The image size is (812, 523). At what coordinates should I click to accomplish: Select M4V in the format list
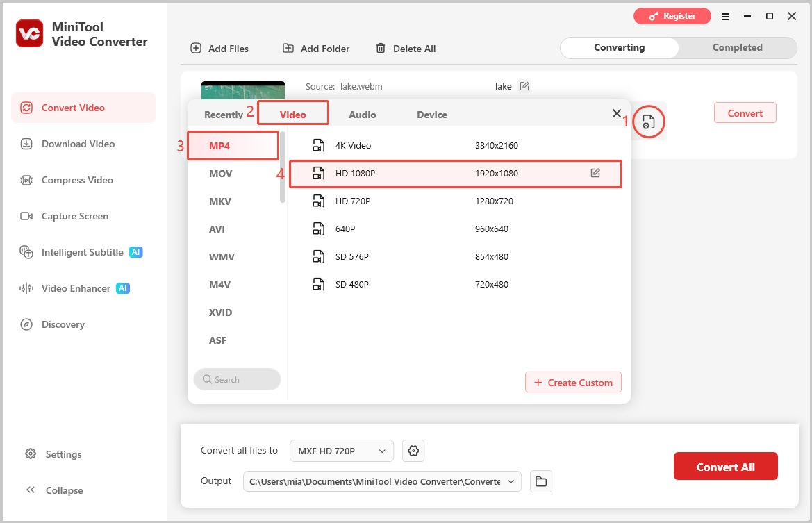click(219, 285)
